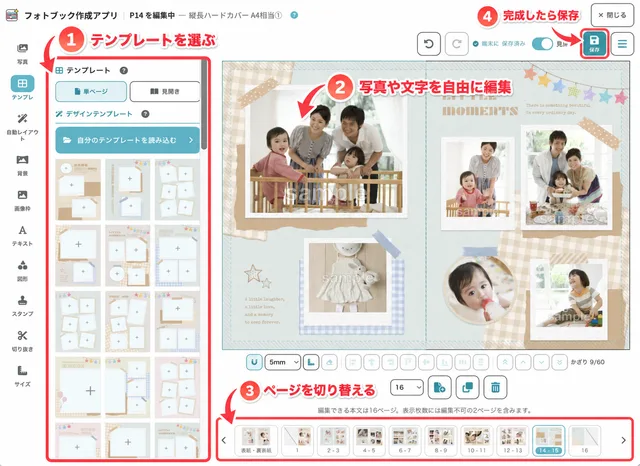Viewport: 640px width, 466px height.
Task: Click the 閉じる close button
Action: [612, 15]
